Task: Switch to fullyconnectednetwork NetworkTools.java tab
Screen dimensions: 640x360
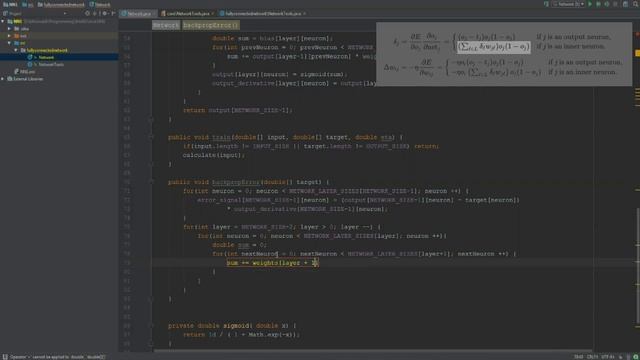Action: click(263, 13)
